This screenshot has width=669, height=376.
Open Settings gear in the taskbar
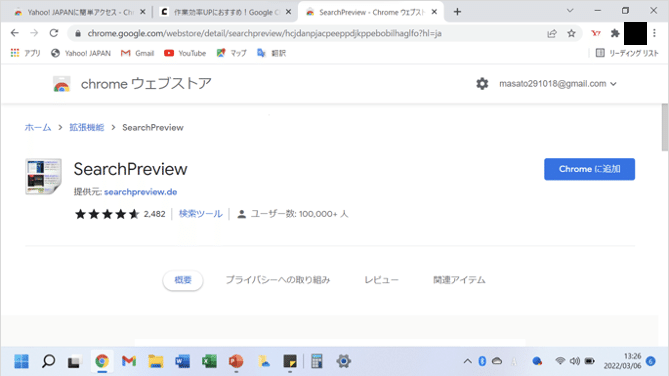[x=343, y=361]
